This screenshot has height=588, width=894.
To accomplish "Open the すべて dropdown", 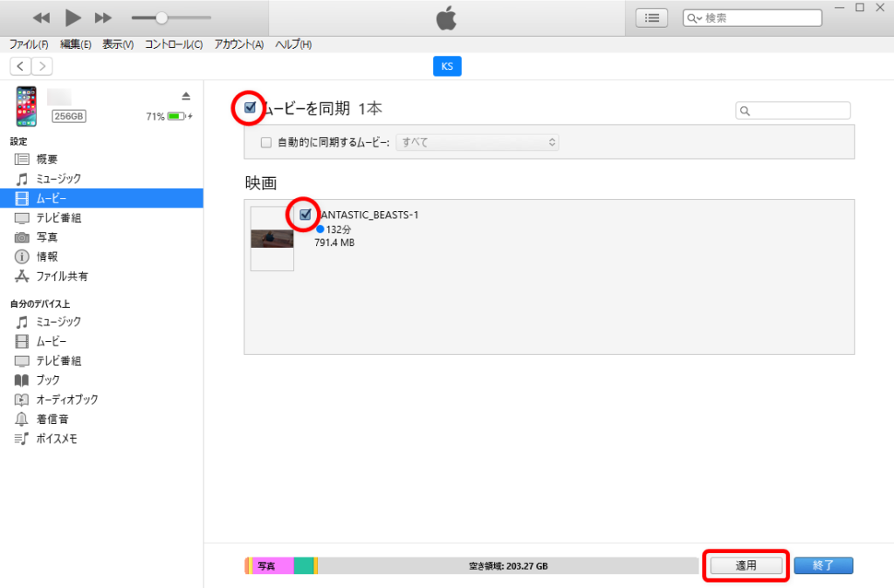I will pyautogui.click(x=478, y=142).
